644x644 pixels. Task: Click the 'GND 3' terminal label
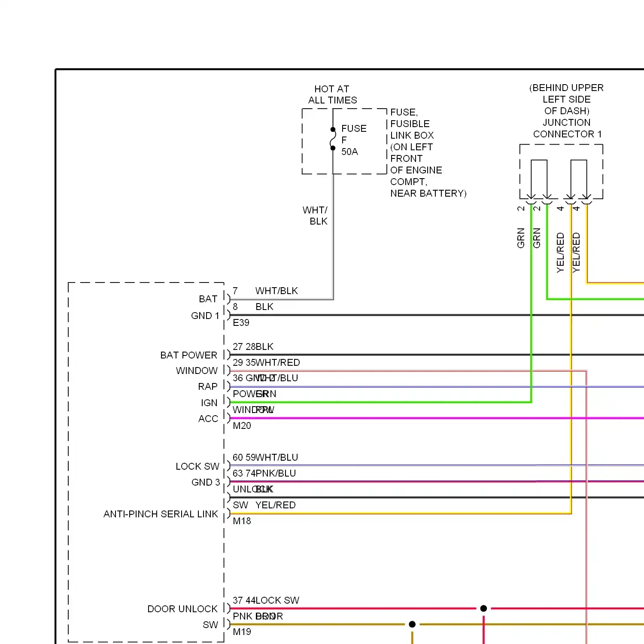pyautogui.click(x=206, y=482)
